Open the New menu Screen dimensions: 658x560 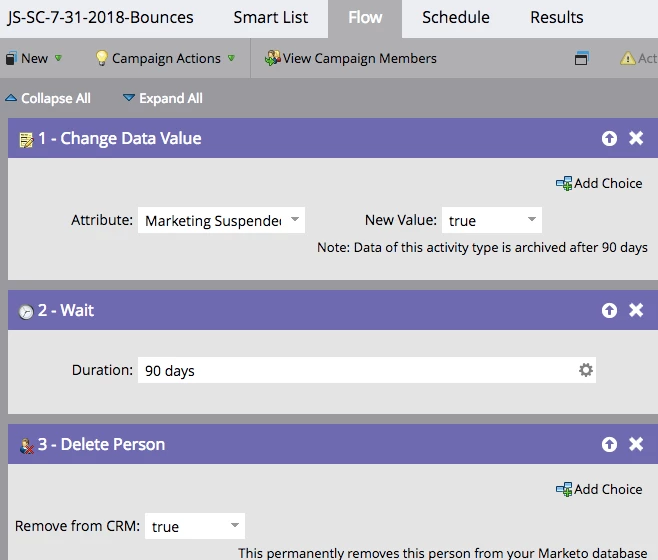click(x=34, y=59)
